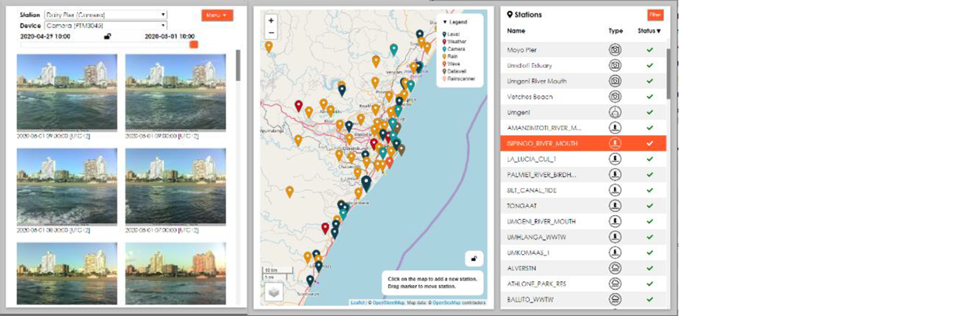Click the map zoom out (−) button
The image size is (980, 316).
point(271,33)
